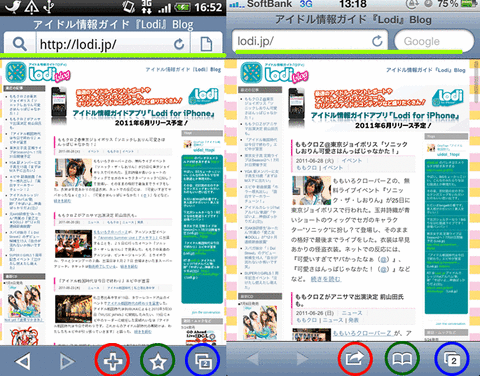Viewport: 480px width, 376px height.
Task: Tap the Android signal strength bars
Action: coord(165,8)
